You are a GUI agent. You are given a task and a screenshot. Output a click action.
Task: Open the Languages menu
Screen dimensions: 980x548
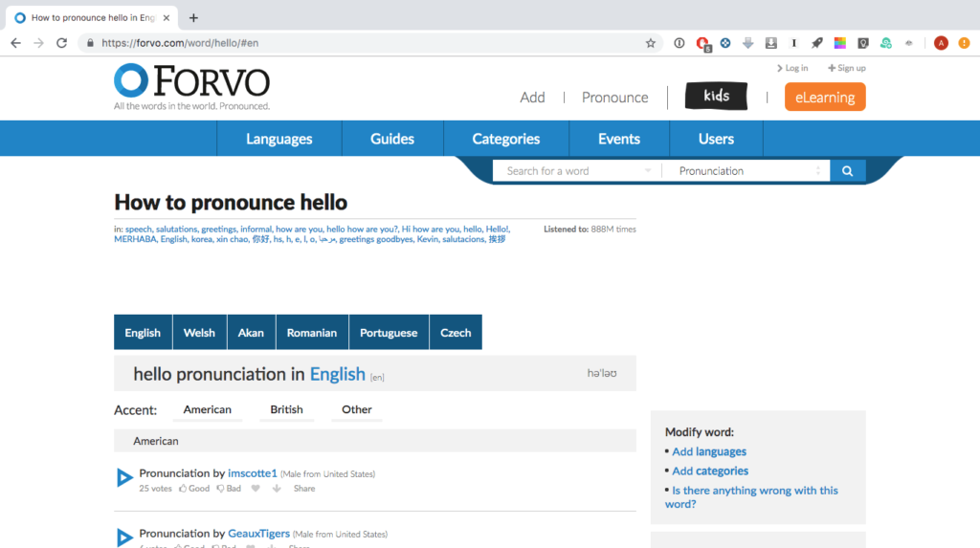click(279, 139)
